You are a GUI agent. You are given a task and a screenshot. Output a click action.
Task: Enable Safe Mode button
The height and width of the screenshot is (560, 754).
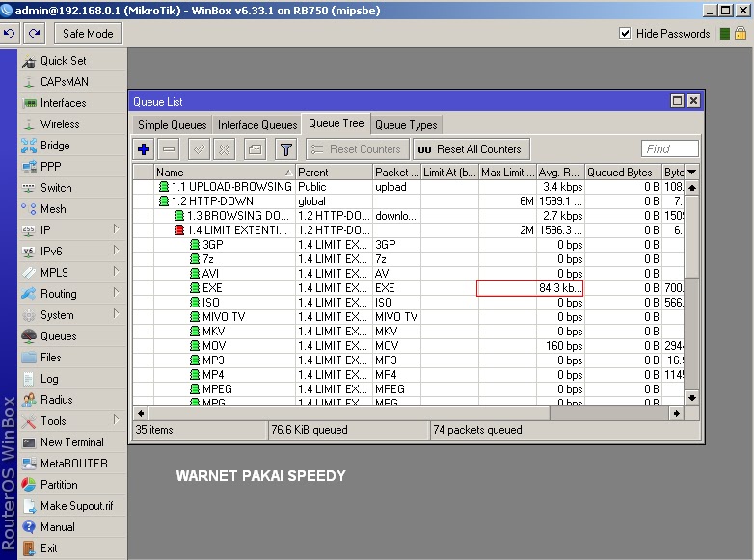click(88, 33)
